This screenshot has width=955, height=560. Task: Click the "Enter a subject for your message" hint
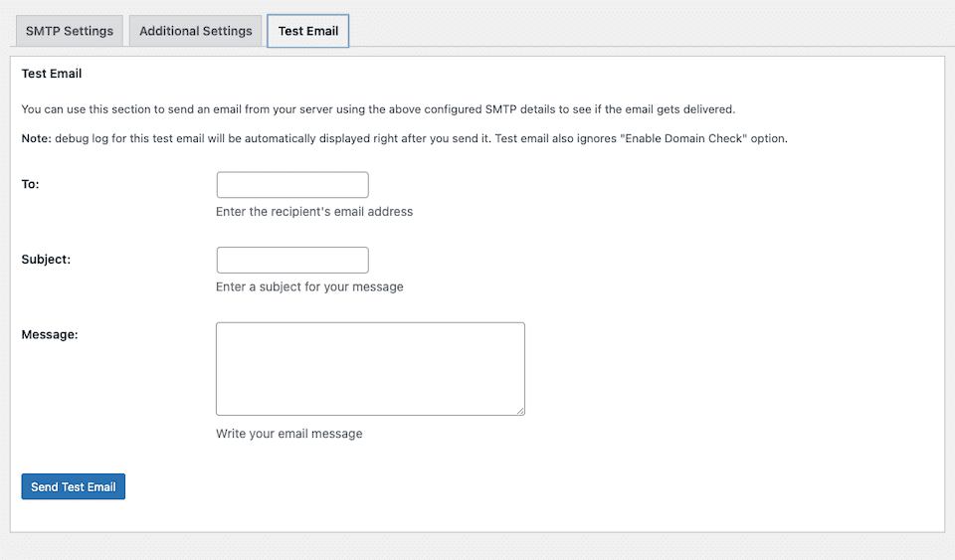click(x=309, y=286)
